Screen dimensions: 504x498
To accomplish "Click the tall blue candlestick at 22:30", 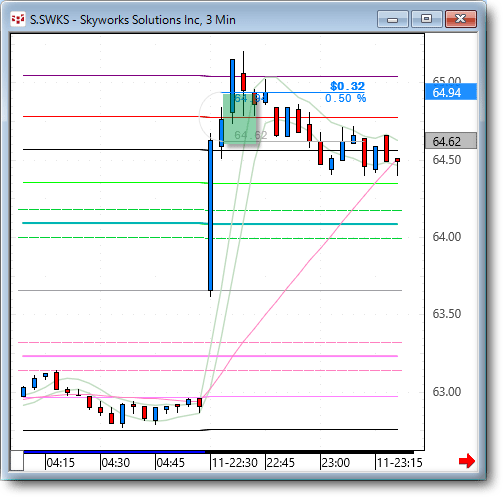I will 210,216.
